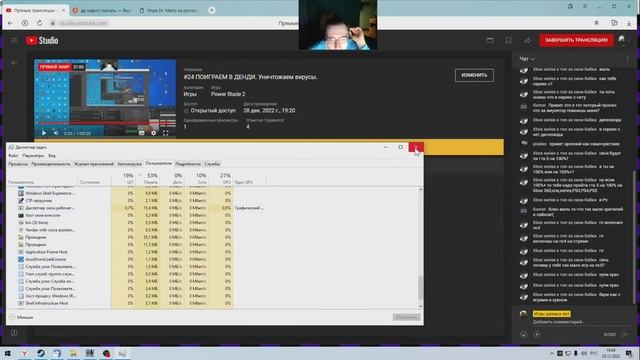640x360 pixels.
Task: Switch to Автозагрузка tab
Action: tap(129, 164)
